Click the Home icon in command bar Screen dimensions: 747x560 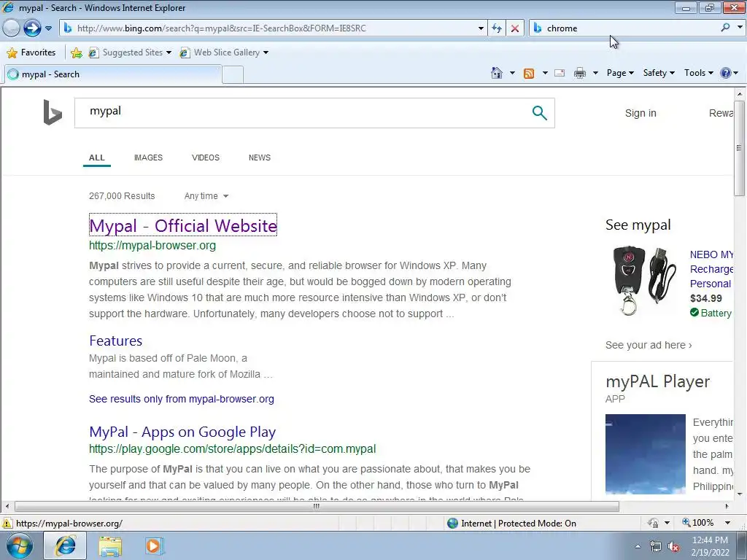[496, 73]
